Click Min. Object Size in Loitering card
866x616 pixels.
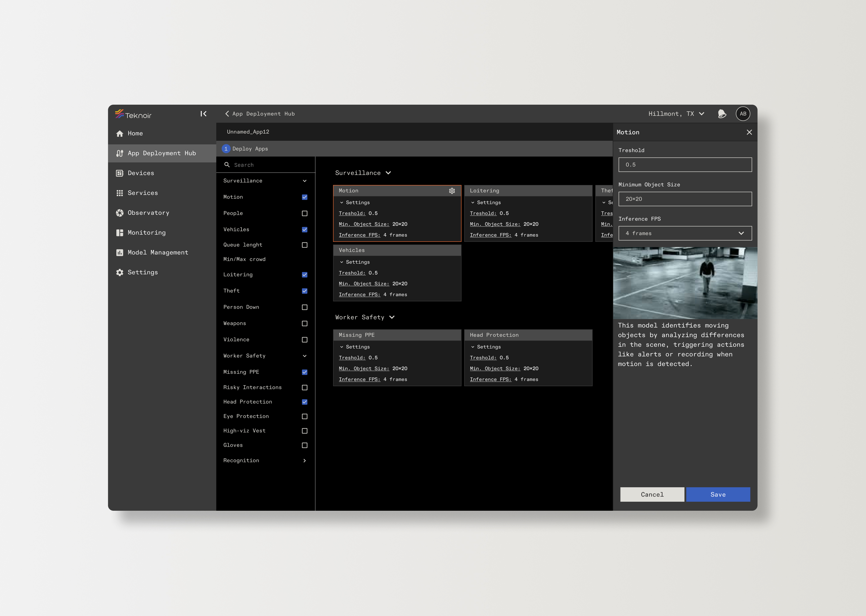[495, 224]
